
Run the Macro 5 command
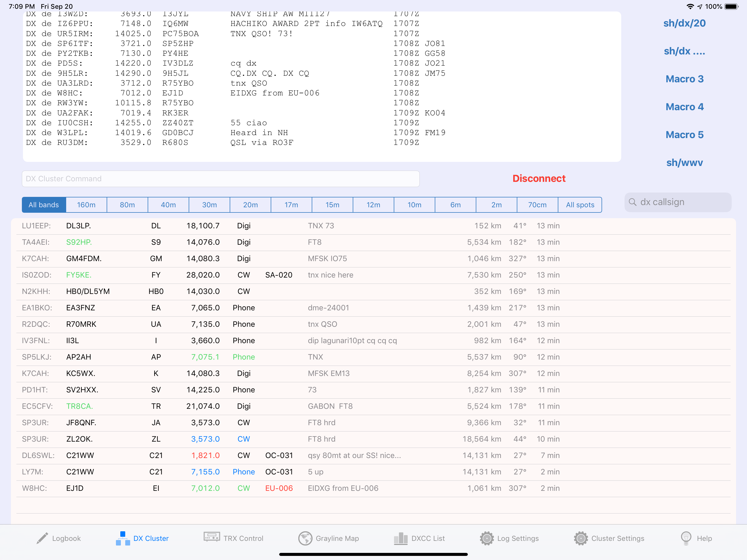pos(685,135)
